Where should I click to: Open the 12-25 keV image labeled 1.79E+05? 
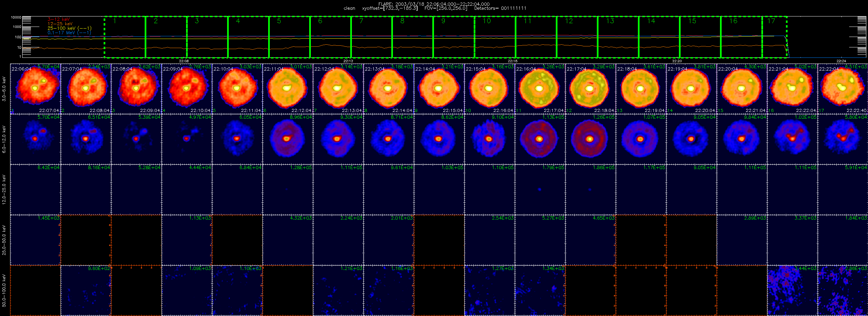pyautogui.click(x=540, y=190)
